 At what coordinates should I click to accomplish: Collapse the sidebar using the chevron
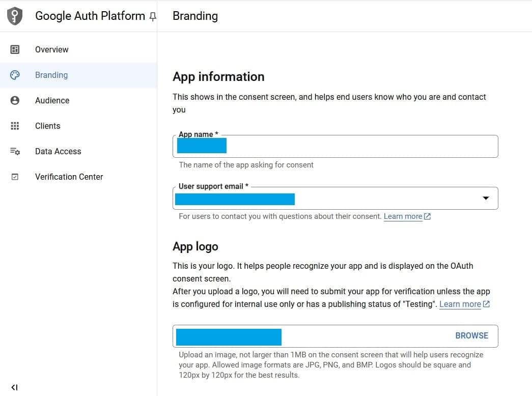coord(14,387)
